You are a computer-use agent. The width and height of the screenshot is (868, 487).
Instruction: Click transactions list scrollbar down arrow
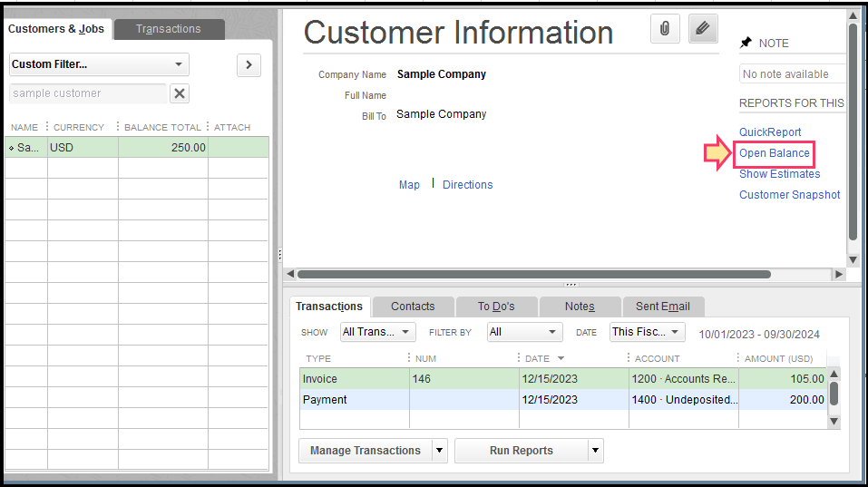[x=834, y=422]
